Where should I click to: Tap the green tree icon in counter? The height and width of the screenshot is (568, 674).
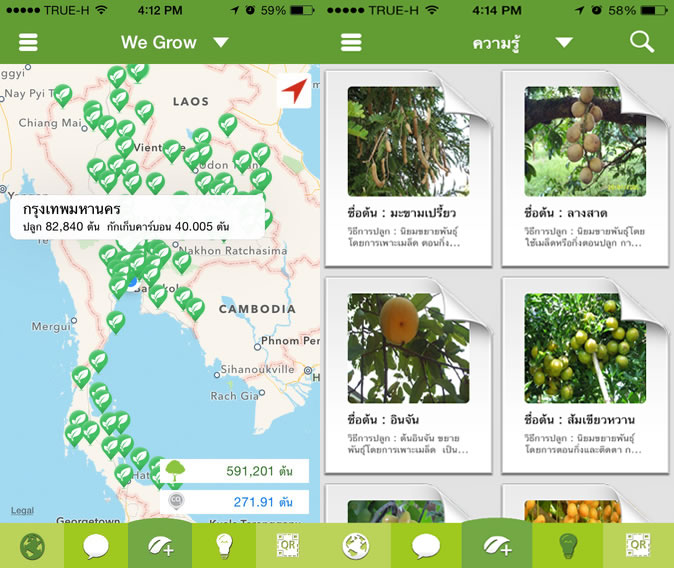[x=175, y=471]
